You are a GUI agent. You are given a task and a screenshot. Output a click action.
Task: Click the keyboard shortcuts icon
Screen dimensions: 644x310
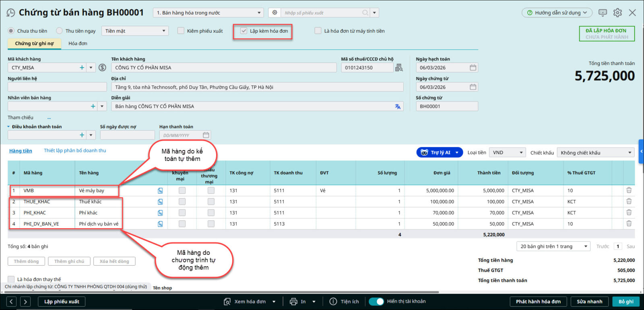tap(603, 13)
